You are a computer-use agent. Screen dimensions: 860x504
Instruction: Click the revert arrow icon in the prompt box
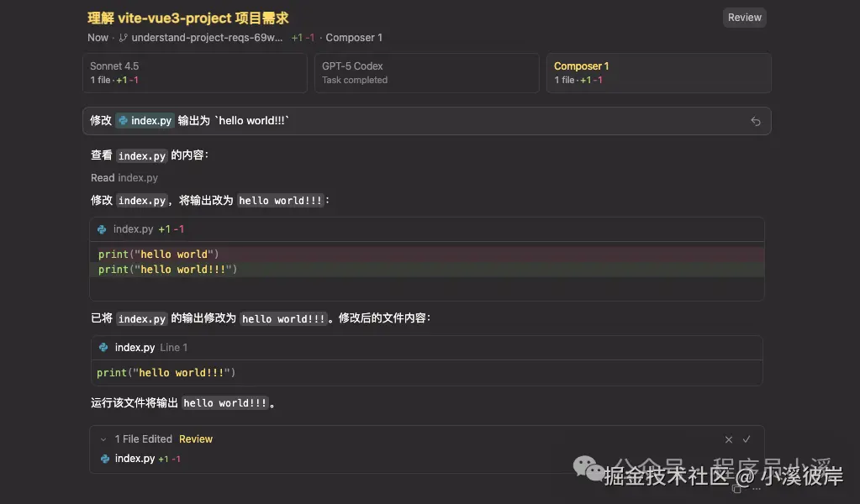(755, 121)
